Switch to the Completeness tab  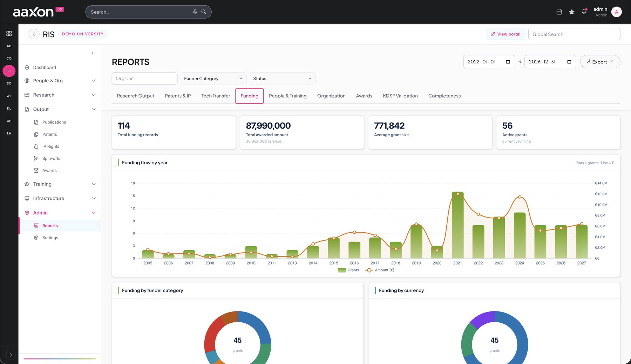click(445, 96)
